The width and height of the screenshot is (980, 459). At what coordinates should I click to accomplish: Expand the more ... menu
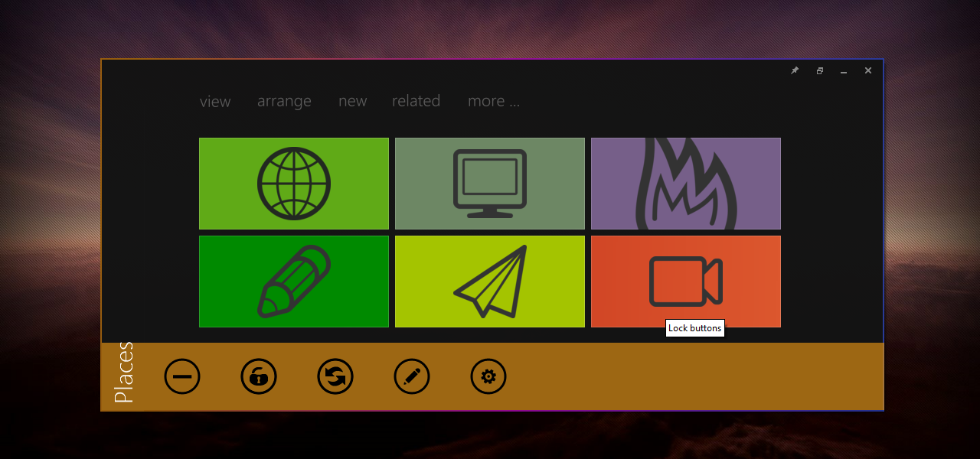(x=494, y=102)
